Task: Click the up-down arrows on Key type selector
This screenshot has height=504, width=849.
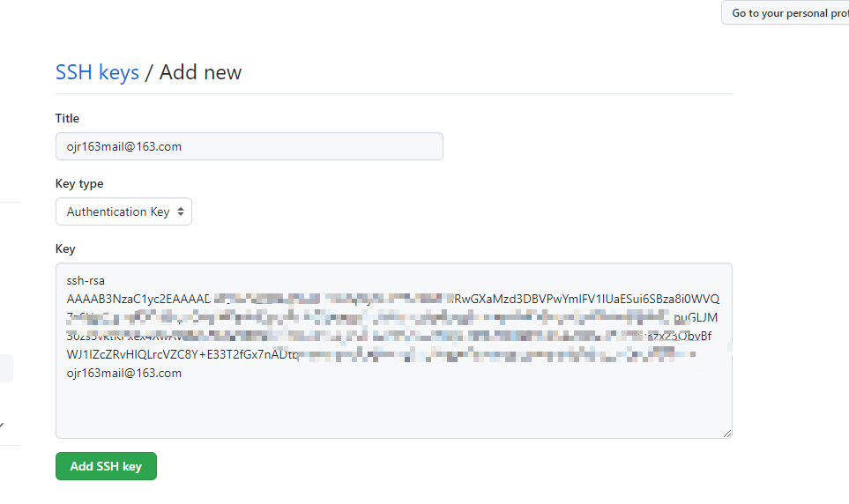Action: (181, 211)
